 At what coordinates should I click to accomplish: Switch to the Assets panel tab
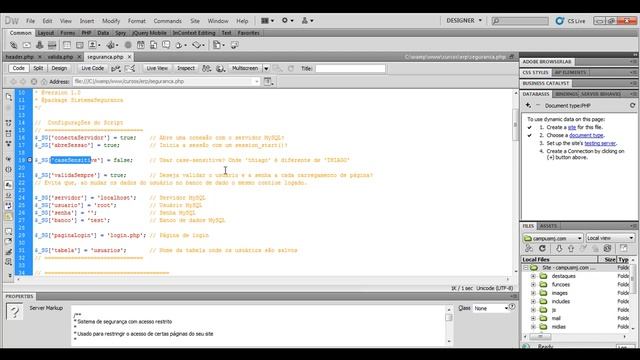pyautogui.click(x=548, y=226)
